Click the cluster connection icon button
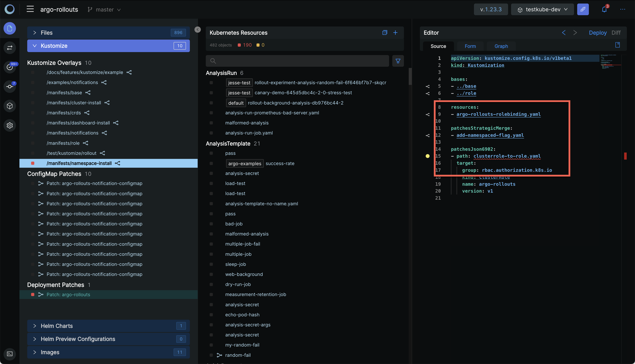The image size is (635, 364). click(x=583, y=10)
